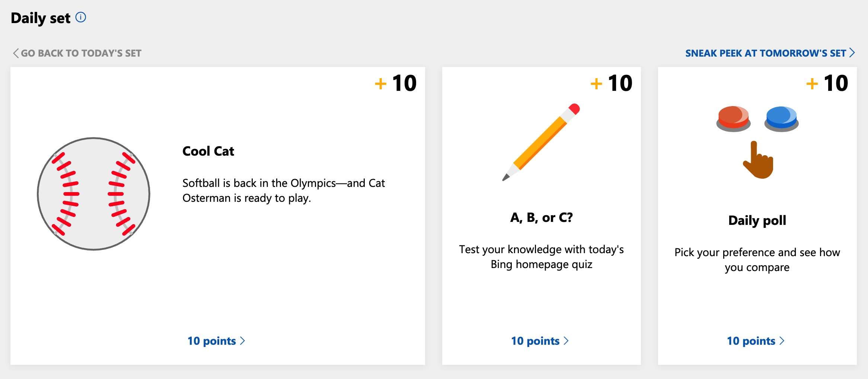Open the Daily poll card title

point(757,220)
